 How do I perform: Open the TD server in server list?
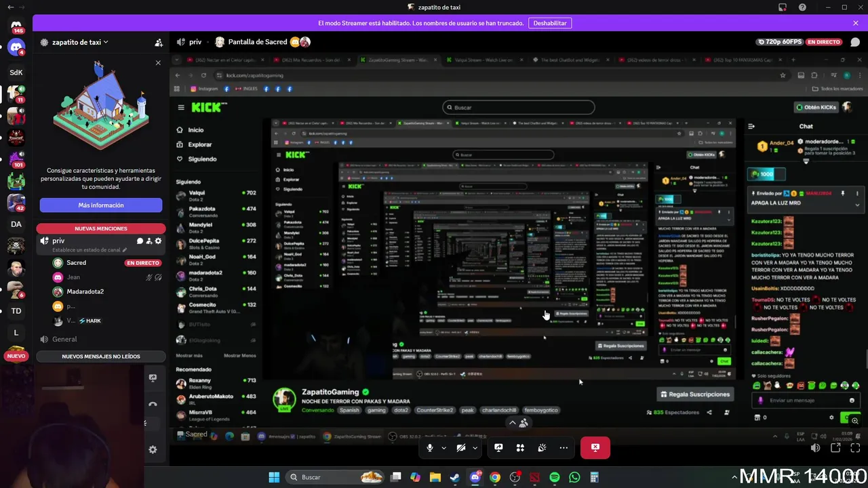16,311
